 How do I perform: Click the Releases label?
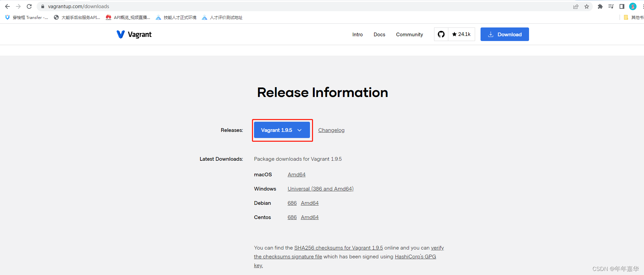point(232,130)
